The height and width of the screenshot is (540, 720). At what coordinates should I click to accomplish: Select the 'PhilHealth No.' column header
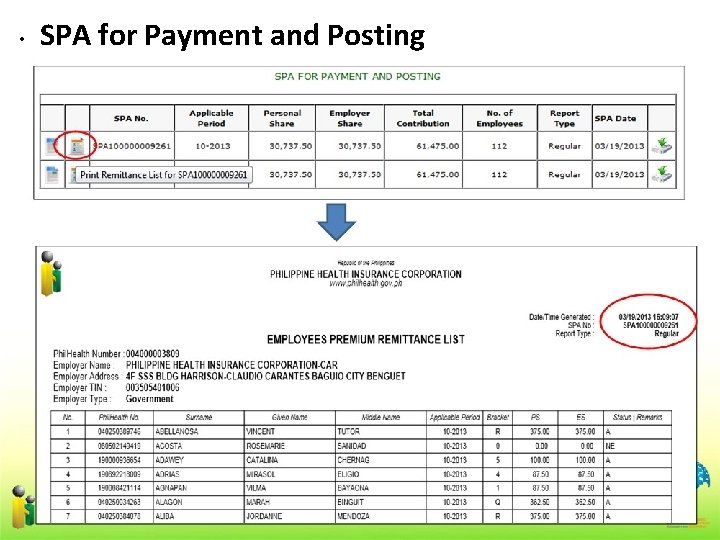pyautogui.click(x=119, y=417)
